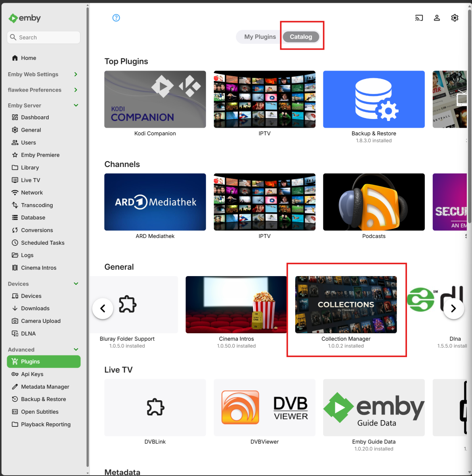Collapse the Emby Server section
Viewport: 472px width, 476px height.
tap(44, 106)
